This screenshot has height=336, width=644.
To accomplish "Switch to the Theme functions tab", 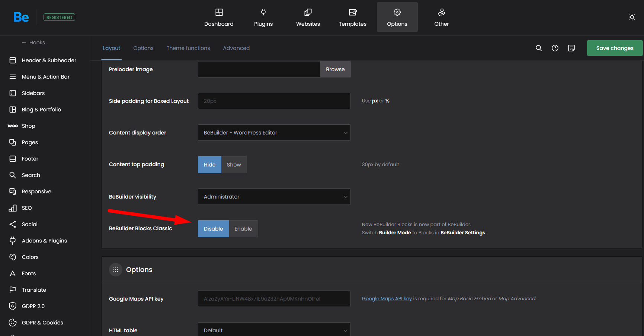I will click(188, 48).
